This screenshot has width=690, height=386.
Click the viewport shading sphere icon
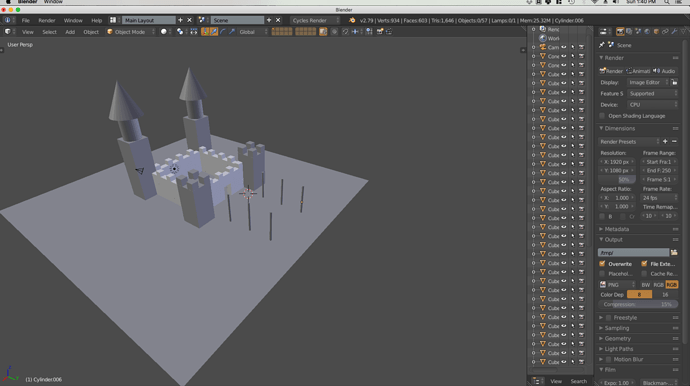164,32
